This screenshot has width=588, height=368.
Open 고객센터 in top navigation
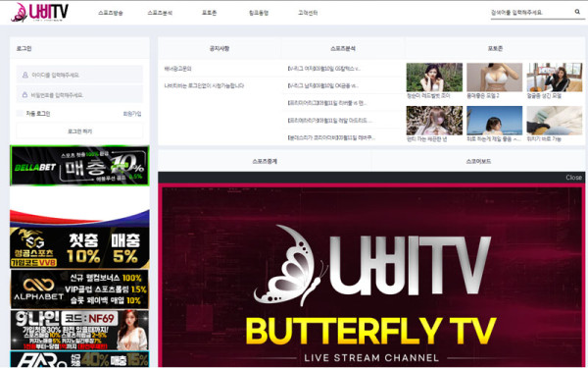click(x=308, y=13)
